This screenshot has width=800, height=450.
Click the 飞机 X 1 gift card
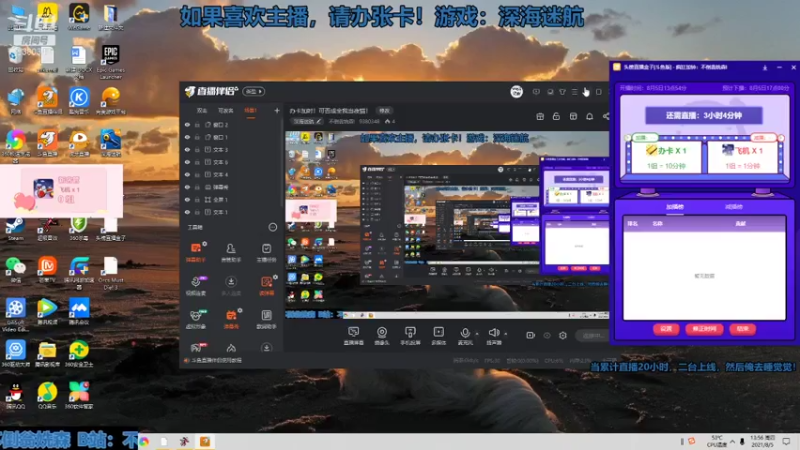742,157
